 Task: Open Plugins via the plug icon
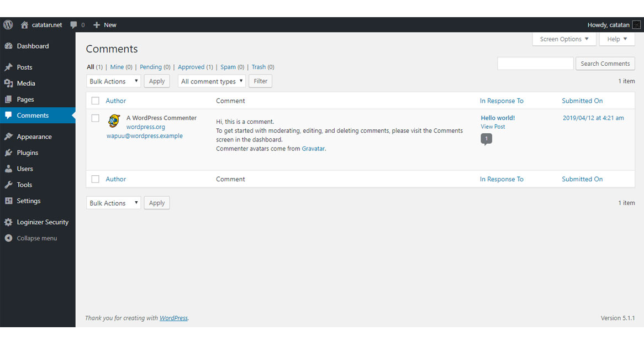8,153
